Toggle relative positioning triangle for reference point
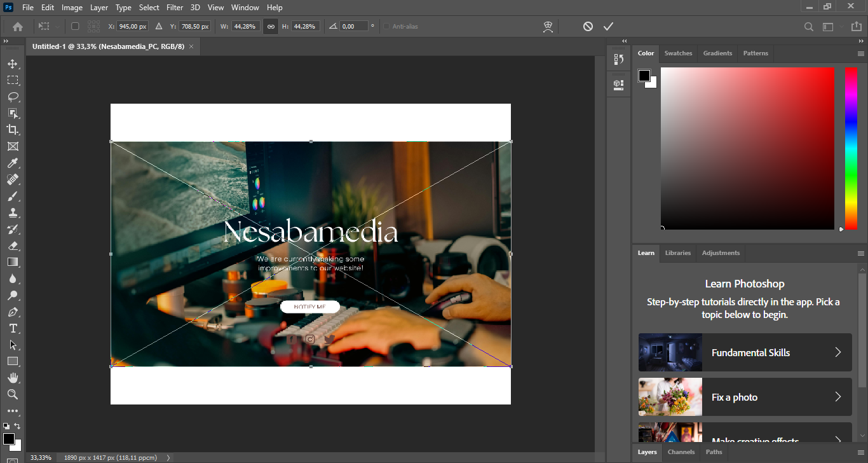Image resolution: width=868 pixels, height=463 pixels. 159,26
